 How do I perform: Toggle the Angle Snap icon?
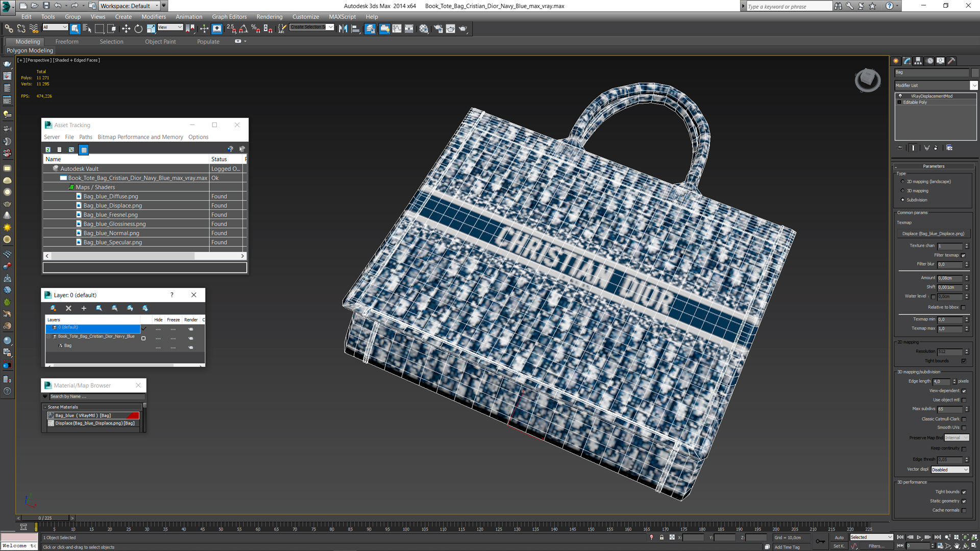(x=243, y=29)
